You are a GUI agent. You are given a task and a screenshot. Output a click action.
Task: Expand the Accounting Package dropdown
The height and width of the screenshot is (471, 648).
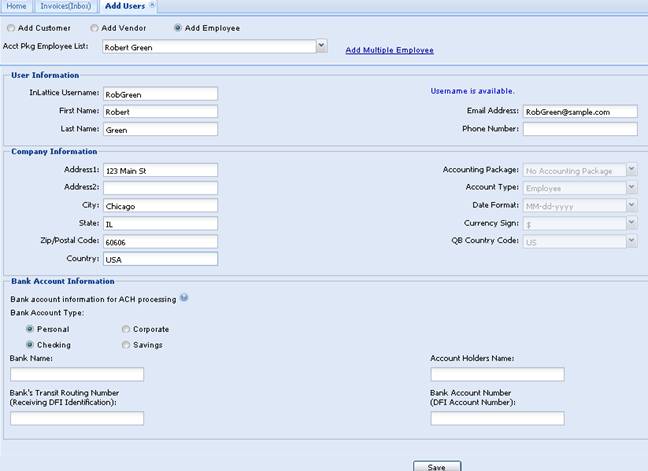(631, 170)
